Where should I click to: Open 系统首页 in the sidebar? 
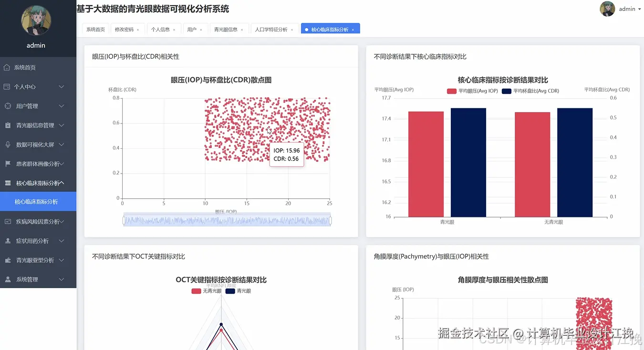coord(38,68)
